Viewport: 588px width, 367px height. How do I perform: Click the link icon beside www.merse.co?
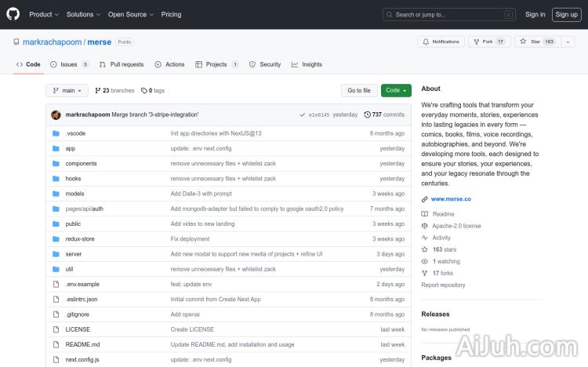click(x=425, y=199)
